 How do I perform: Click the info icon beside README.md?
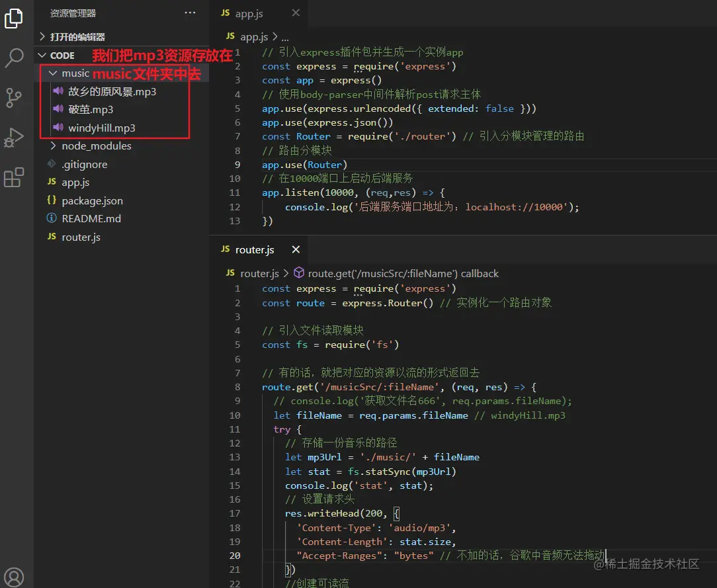click(x=52, y=218)
